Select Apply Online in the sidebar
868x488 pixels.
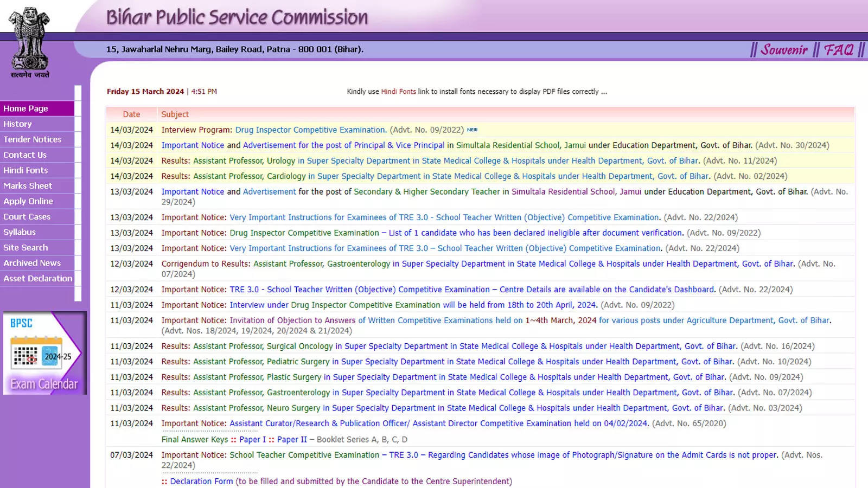[37, 201]
